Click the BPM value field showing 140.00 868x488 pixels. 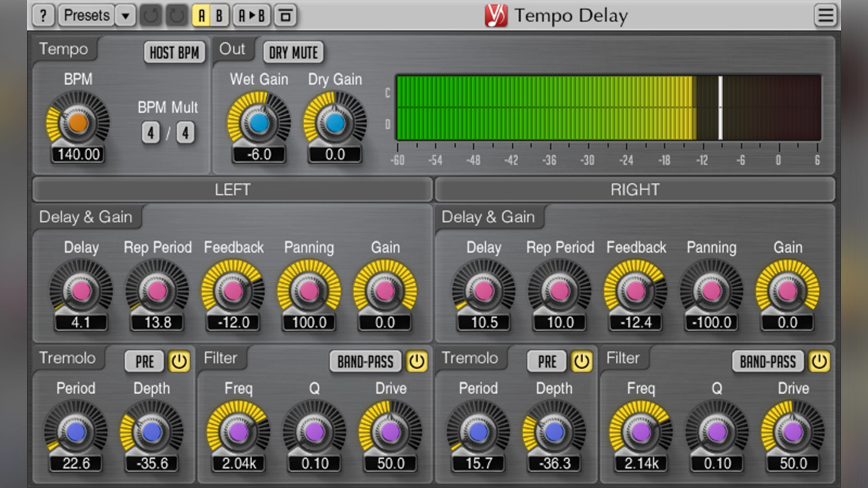(x=78, y=155)
